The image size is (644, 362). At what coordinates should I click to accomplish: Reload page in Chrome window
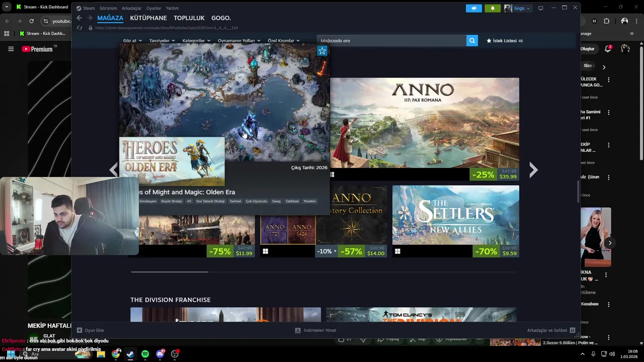[x=31, y=21]
